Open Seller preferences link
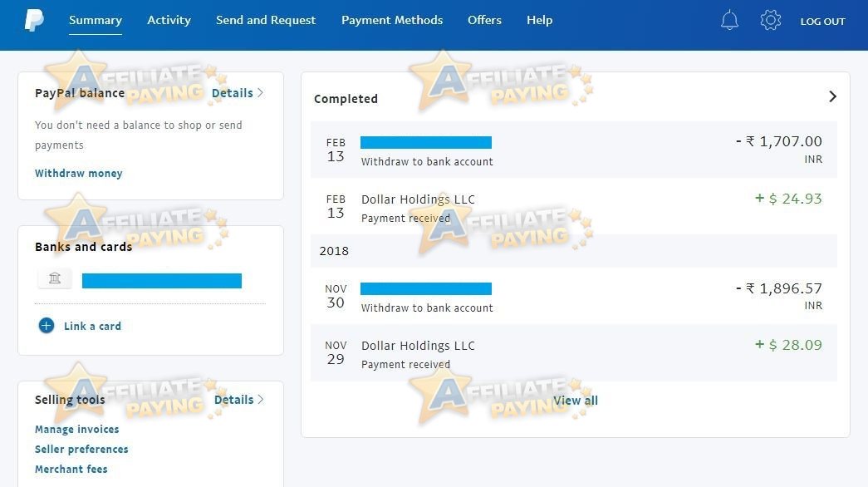This screenshot has width=868, height=487. pyautogui.click(x=81, y=450)
